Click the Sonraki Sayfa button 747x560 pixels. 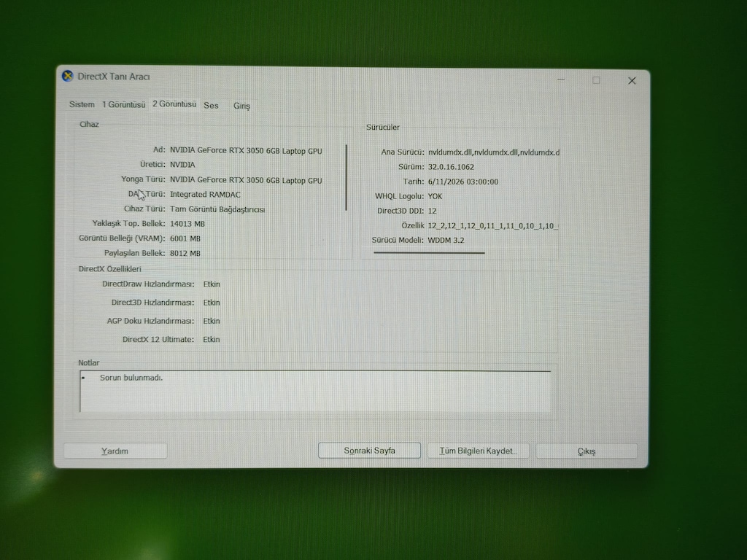click(x=369, y=451)
